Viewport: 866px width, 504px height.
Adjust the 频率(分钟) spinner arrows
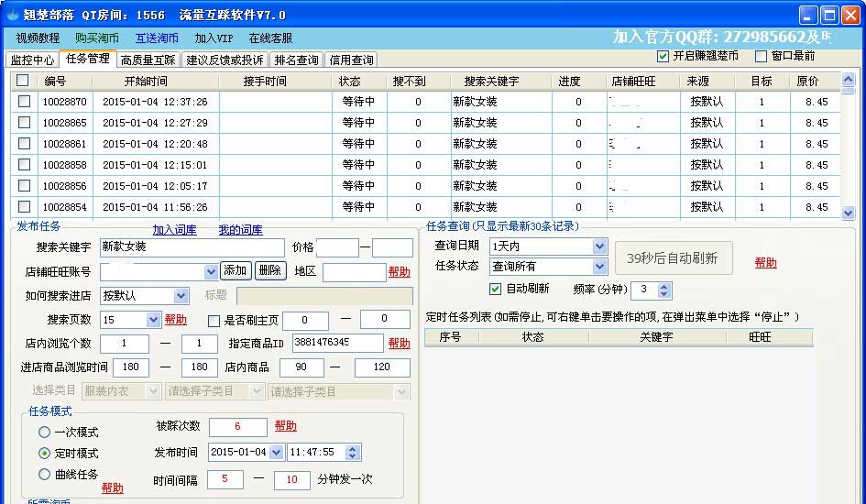(x=664, y=290)
